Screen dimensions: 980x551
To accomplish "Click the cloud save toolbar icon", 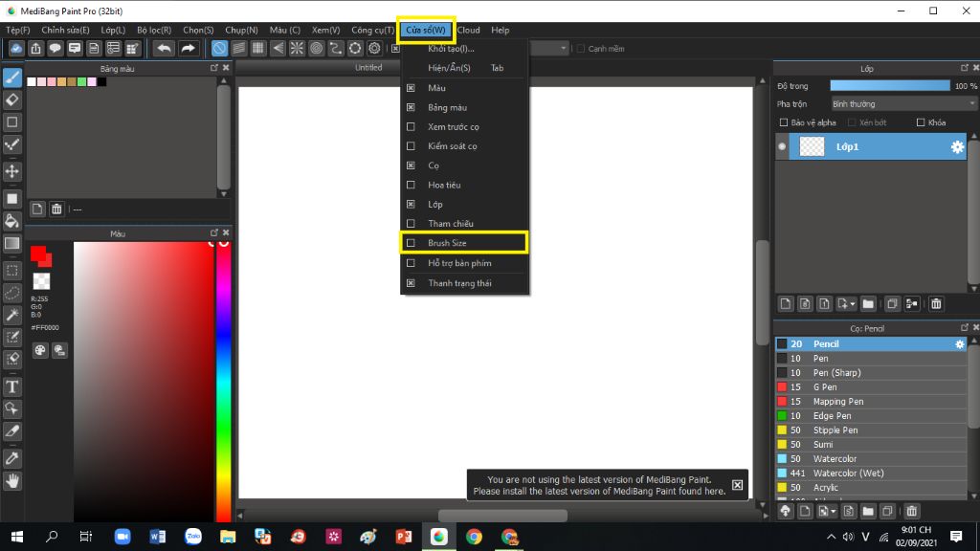I will pos(16,48).
